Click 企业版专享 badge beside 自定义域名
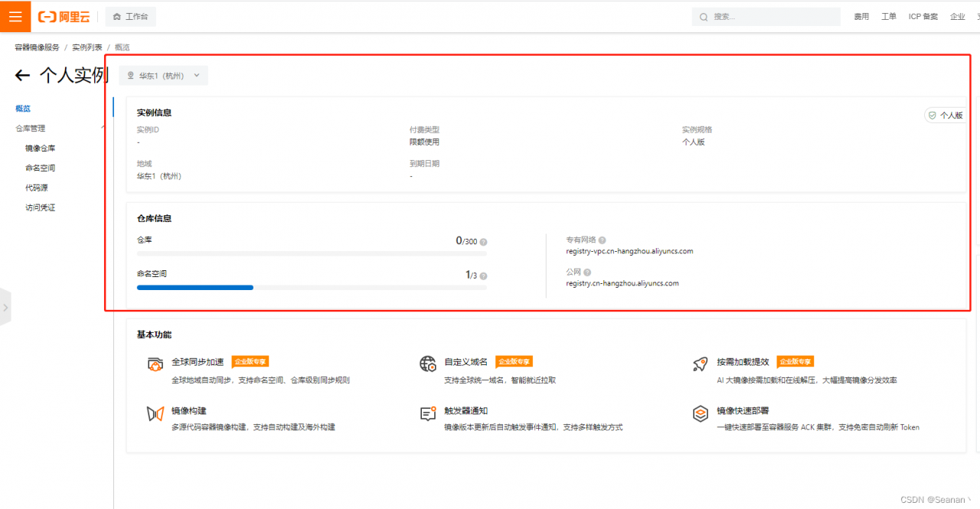 tap(514, 361)
